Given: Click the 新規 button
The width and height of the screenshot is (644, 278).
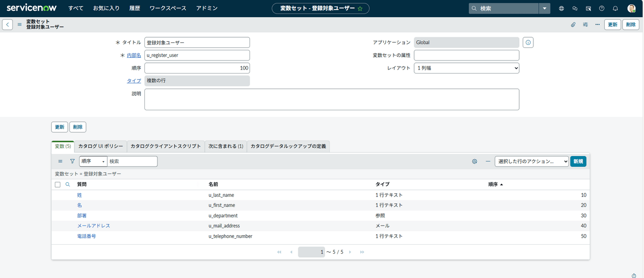Looking at the screenshot, I should (x=578, y=161).
